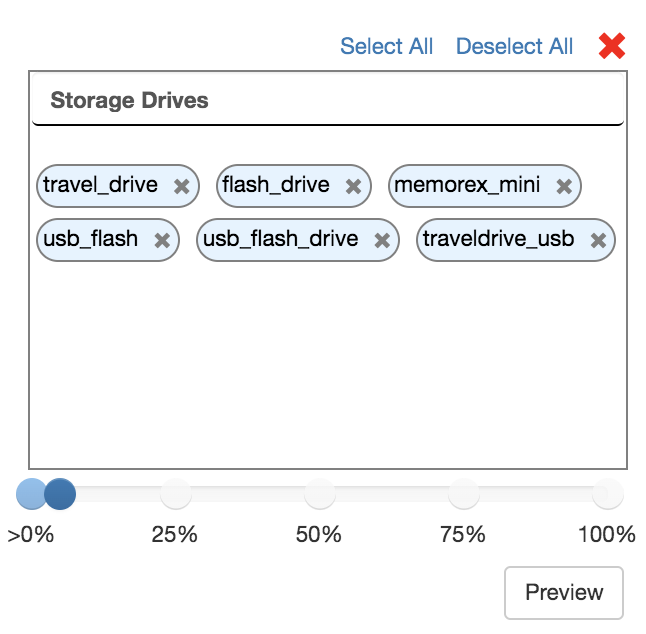Select the travel_drive tag label
Screen dimensions: 646x634
click(100, 185)
